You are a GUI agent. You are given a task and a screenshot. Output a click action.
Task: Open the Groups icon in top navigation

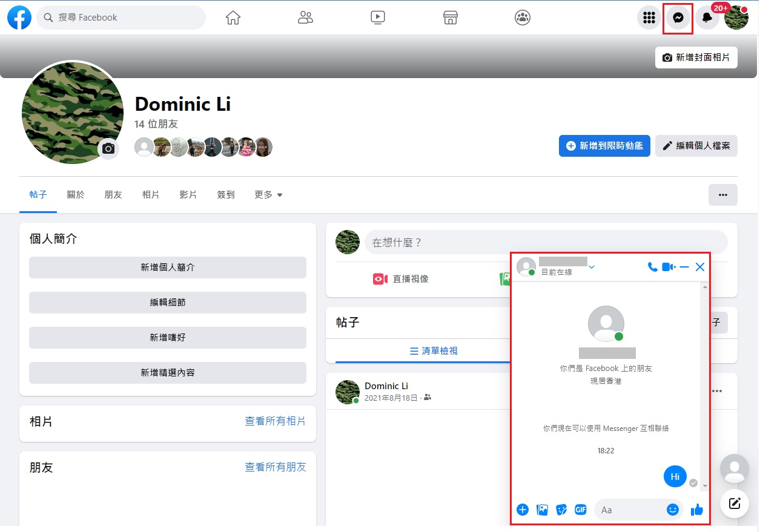523,18
